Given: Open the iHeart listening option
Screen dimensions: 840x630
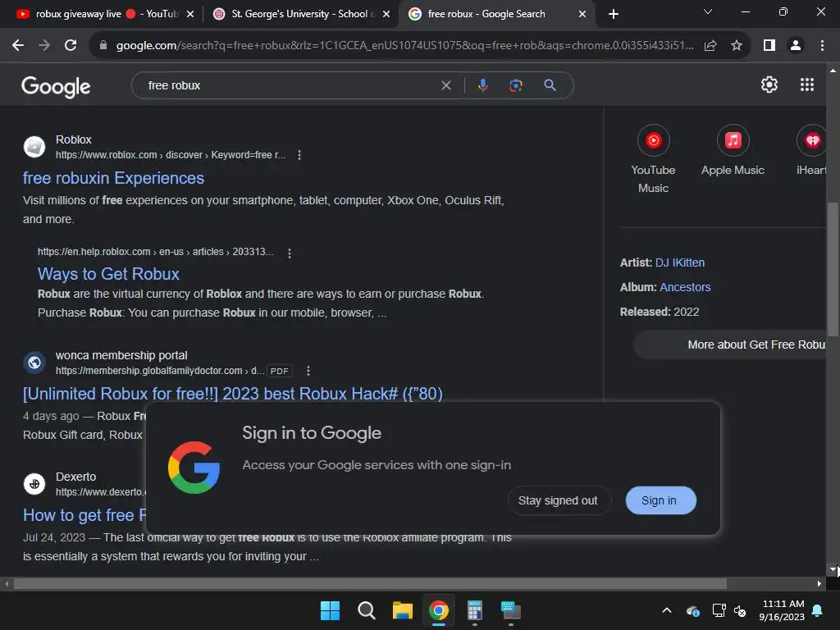Looking at the screenshot, I should [x=811, y=151].
